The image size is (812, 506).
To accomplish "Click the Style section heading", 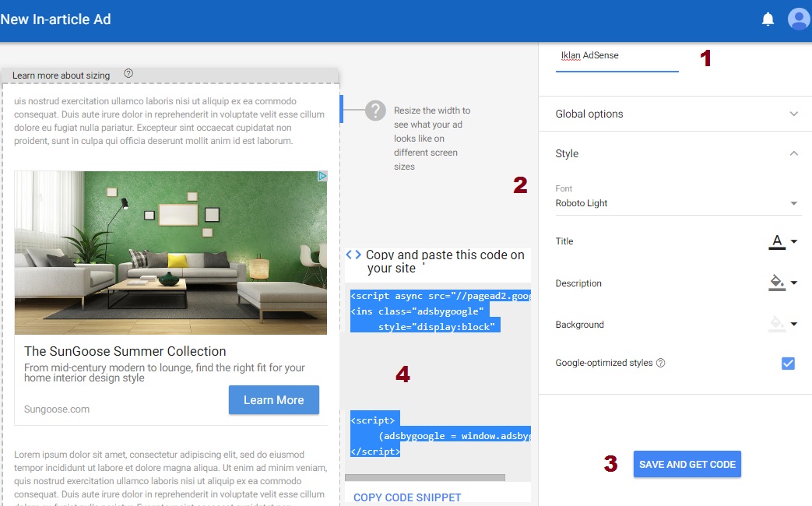I will pos(567,154).
